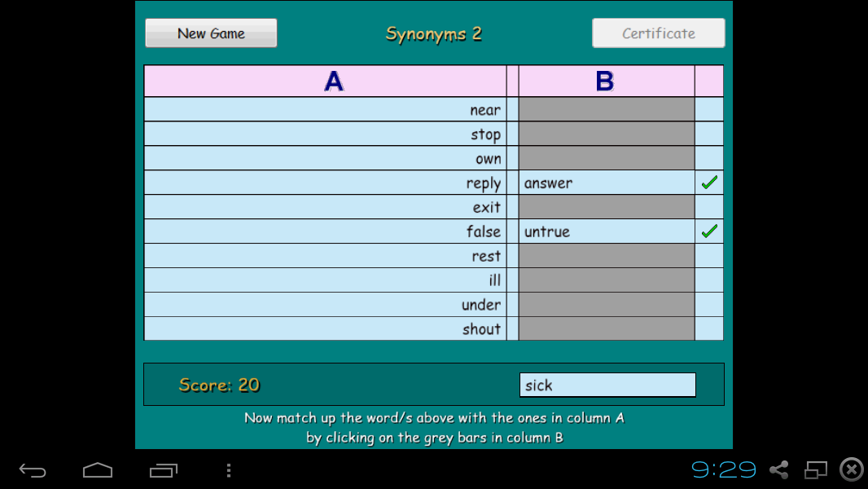Click the word 'ill' in column A
This screenshot has height=489, width=868.
click(495, 280)
